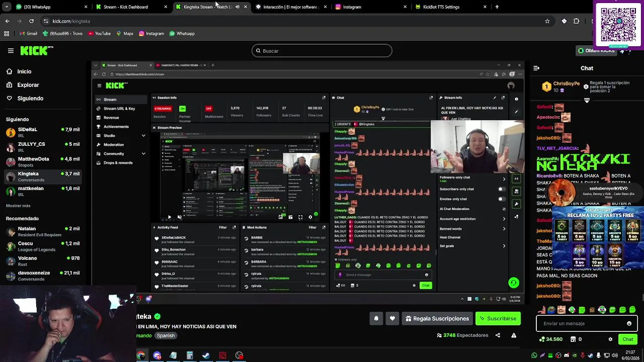
Task: Go back in browser history
Action: 8,21
